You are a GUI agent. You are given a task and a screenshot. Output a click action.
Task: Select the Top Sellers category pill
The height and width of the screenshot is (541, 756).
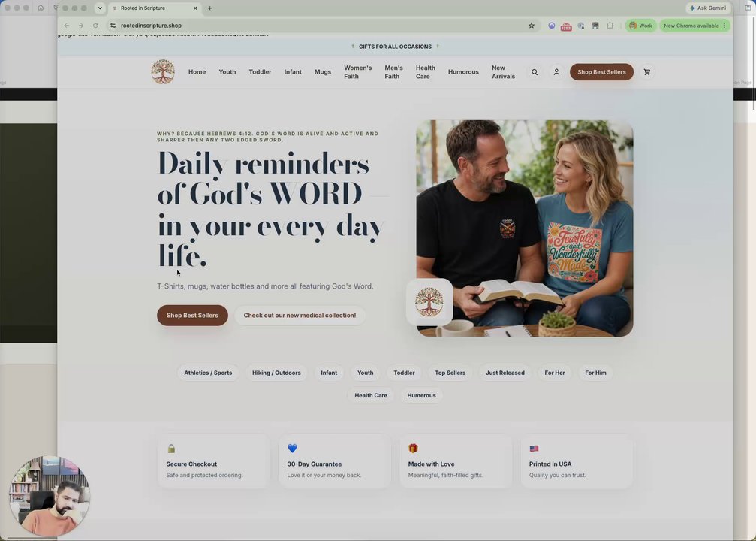pos(450,373)
